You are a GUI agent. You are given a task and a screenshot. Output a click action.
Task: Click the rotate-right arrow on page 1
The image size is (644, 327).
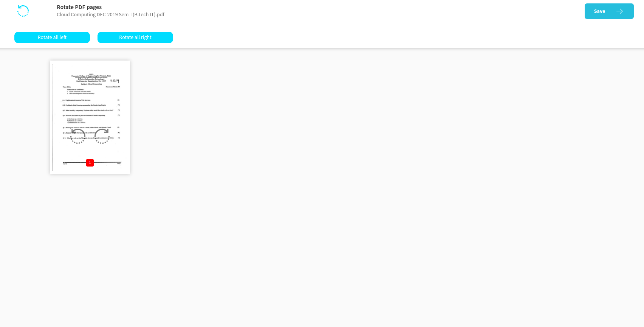pos(102,136)
